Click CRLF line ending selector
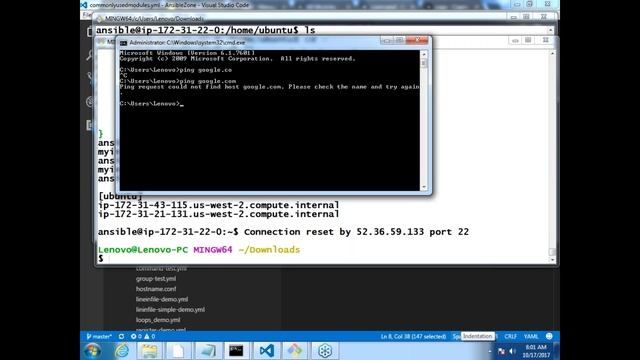640x360 pixels. [511, 336]
